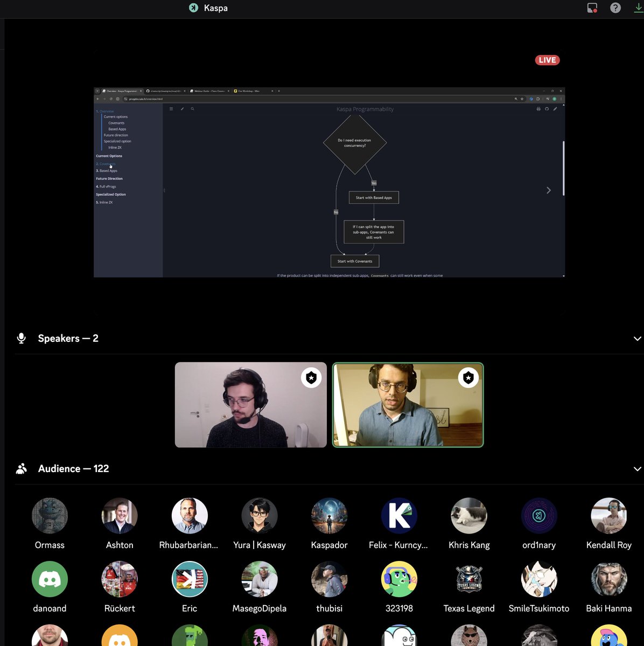Select '3. Based Apps' in streamed sidebar
This screenshot has height=646, width=644.
(107, 171)
